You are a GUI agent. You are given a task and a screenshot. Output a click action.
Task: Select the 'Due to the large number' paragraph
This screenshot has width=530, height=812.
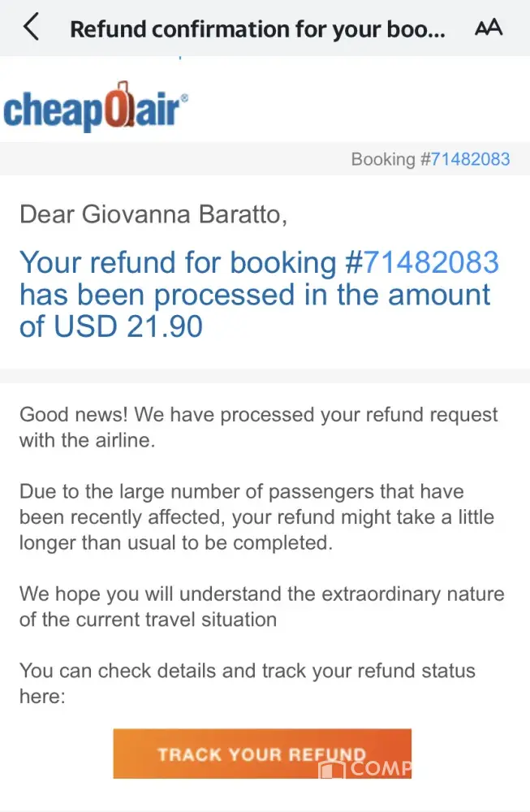[x=256, y=517]
